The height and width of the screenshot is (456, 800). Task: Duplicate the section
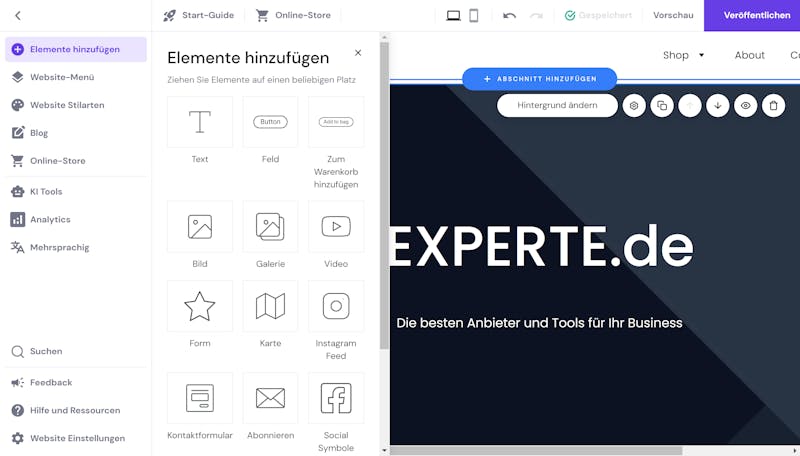point(662,106)
